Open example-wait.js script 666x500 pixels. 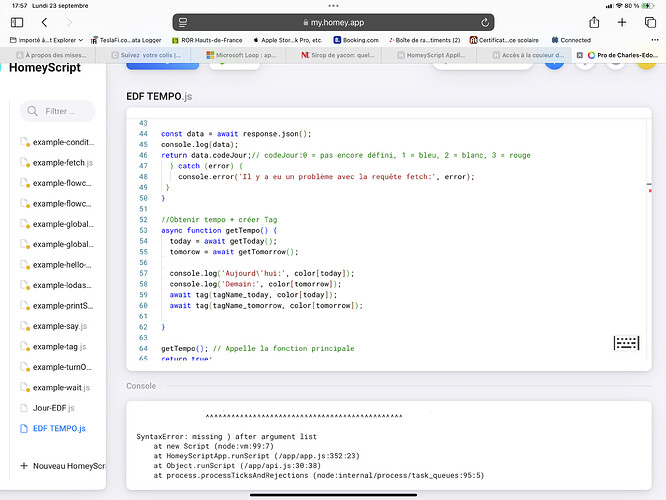click(61, 387)
